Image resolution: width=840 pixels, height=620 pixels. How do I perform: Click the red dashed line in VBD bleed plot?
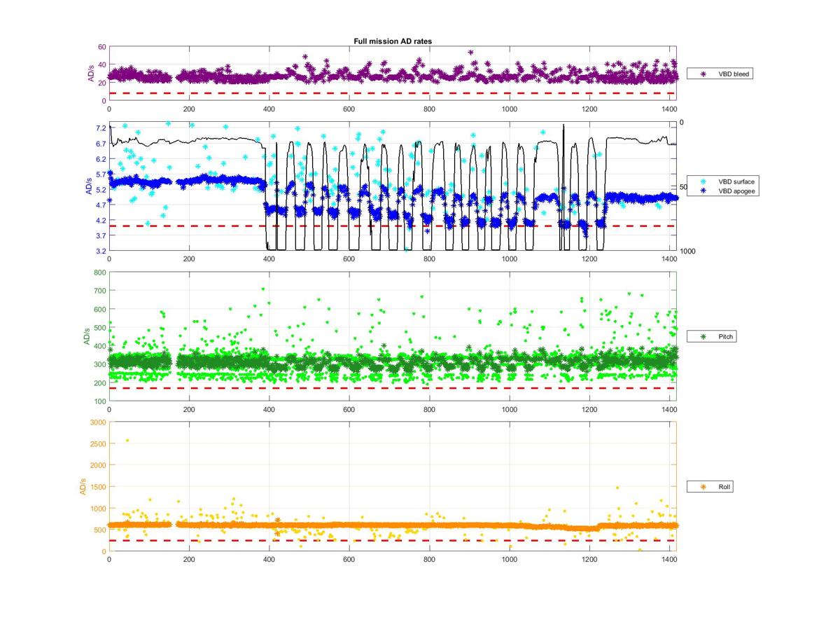pyautogui.click(x=392, y=93)
